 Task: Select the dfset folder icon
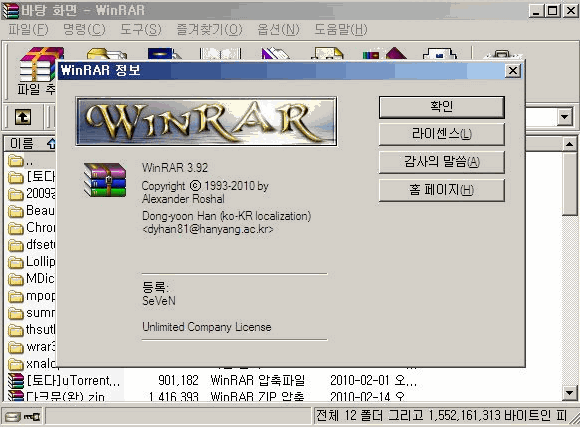pyautogui.click(x=16, y=245)
